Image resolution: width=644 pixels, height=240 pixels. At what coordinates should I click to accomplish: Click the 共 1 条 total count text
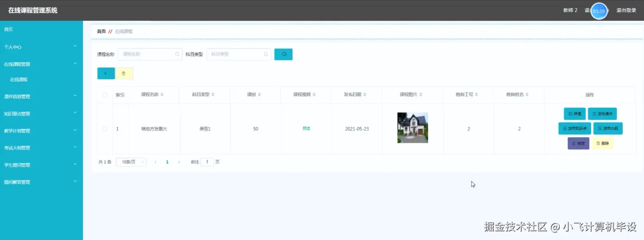tap(105, 162)
